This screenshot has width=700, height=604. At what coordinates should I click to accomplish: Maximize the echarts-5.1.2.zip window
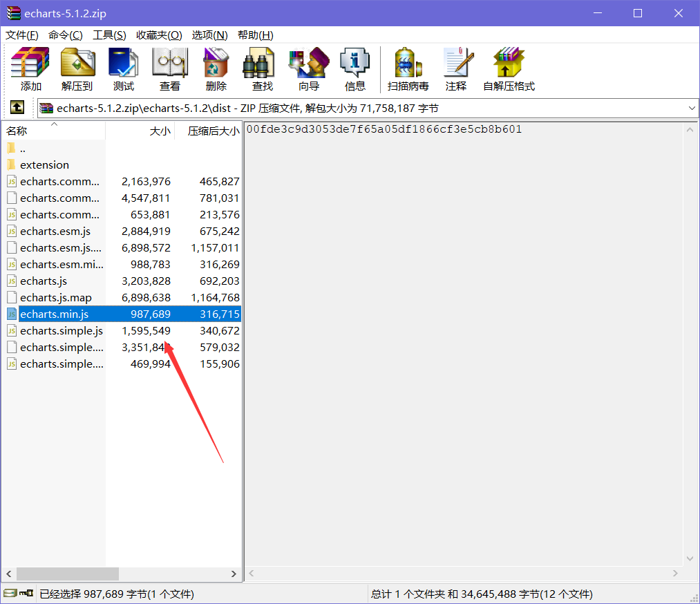(x=638, y=13)
